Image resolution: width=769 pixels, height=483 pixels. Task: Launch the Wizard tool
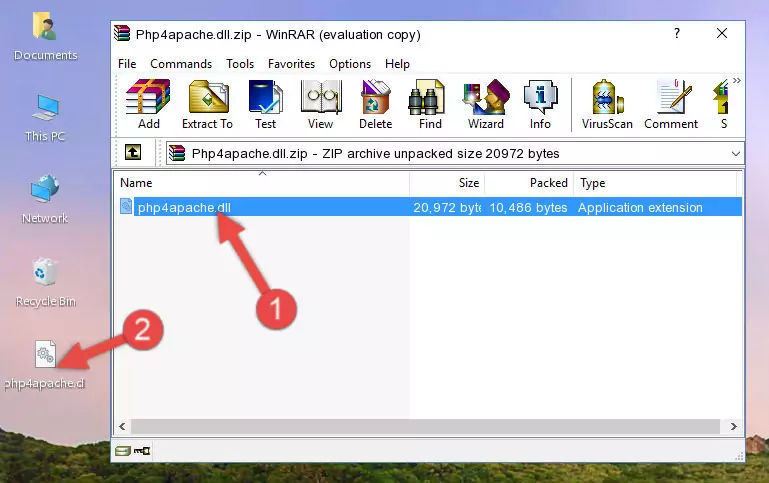point(486,104)
